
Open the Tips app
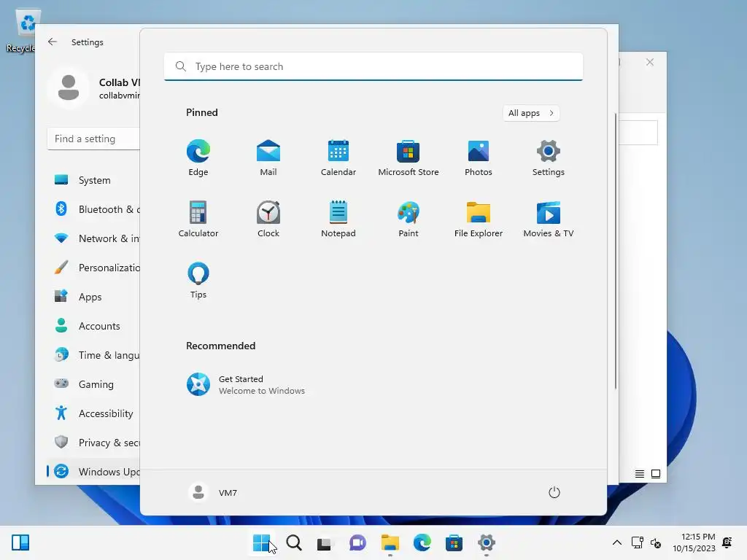click(x=198, y=281)
